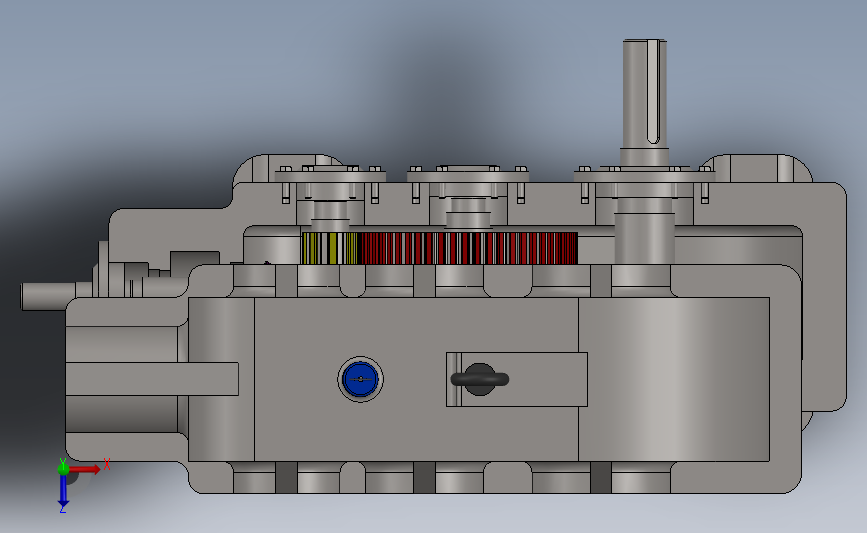Pick the tall vertical keyed output shaft

pos(645,94)
